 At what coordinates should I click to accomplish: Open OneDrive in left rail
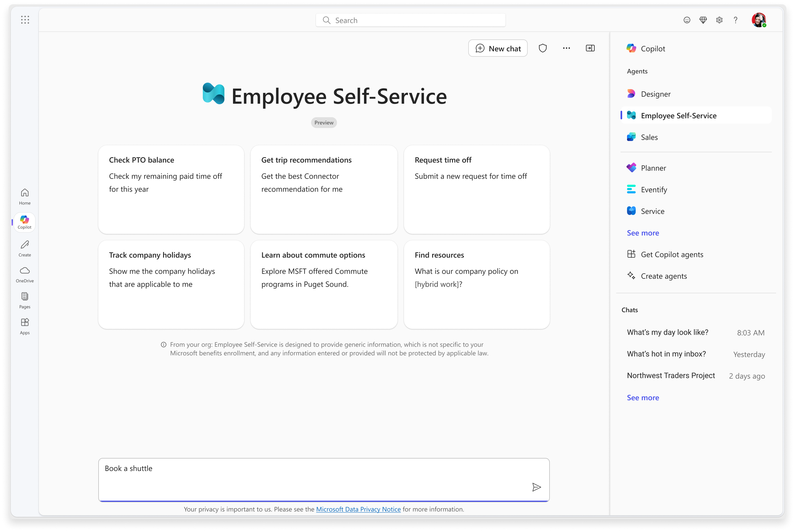tap(25, 274)
